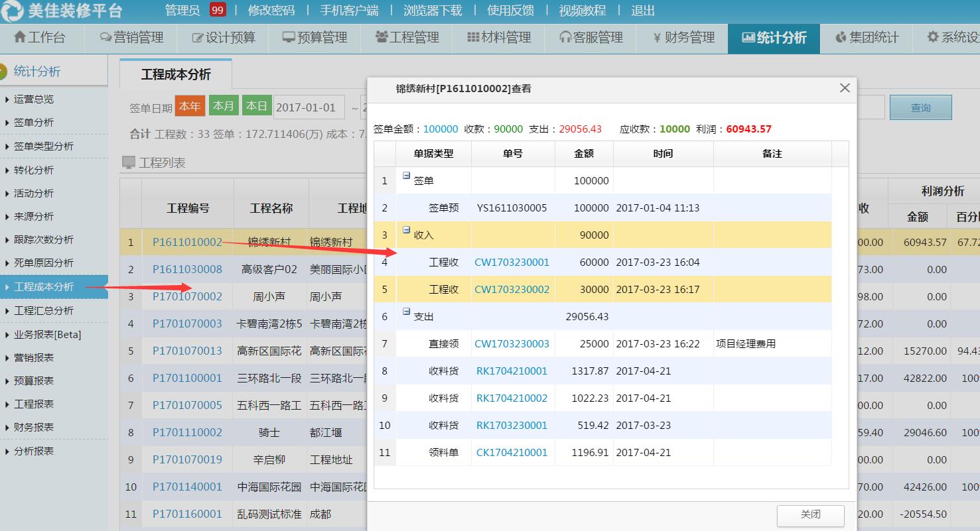980x531 pixels.
Task: Click the start date field showing 2017-01-01
Action: point(308,105)
